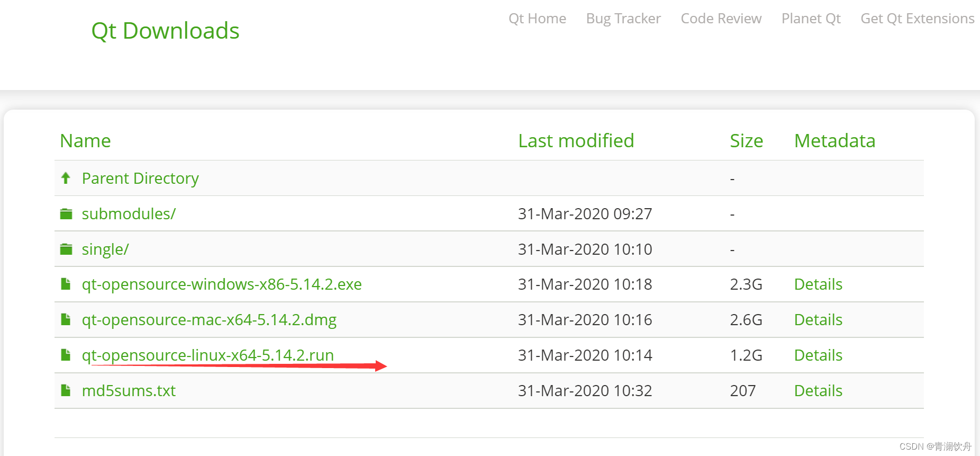Click the submodules folder icon
The height and width of the screenshot is (456, 980).
[66, 213]
